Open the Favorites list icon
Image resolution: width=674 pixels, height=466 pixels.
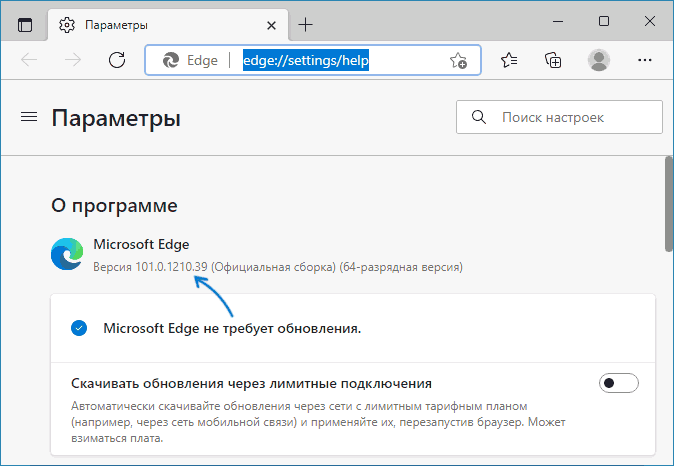509,60
